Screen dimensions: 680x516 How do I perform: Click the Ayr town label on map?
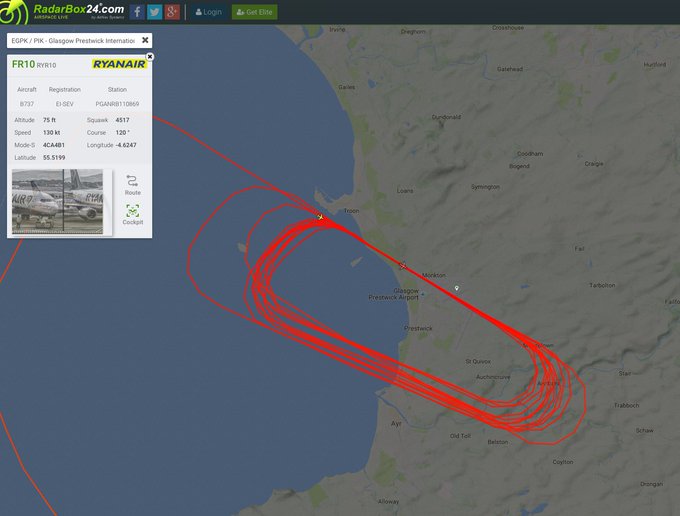tap(396, 424)
